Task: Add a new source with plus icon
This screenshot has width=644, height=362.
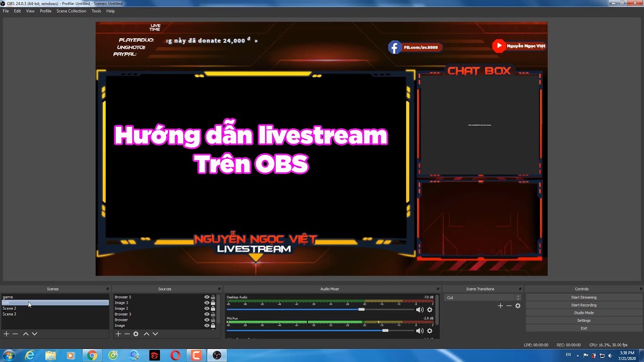Action: [x=118, y=334]
